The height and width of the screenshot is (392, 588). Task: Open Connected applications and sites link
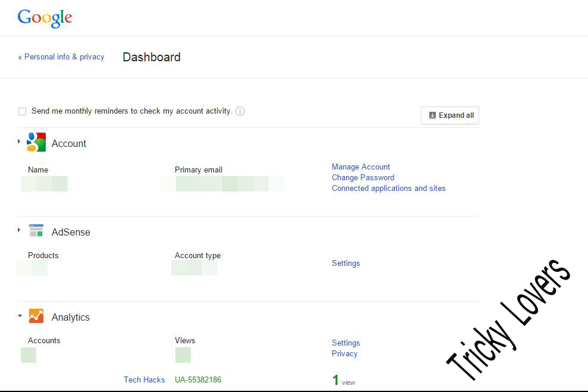point(388,189)
